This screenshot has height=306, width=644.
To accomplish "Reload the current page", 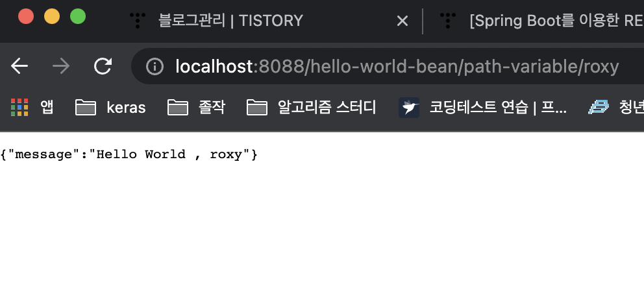I will click(103, 66).
